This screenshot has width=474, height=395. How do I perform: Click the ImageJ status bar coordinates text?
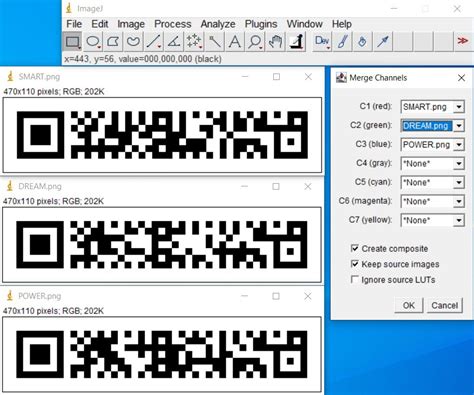point(143,59)
